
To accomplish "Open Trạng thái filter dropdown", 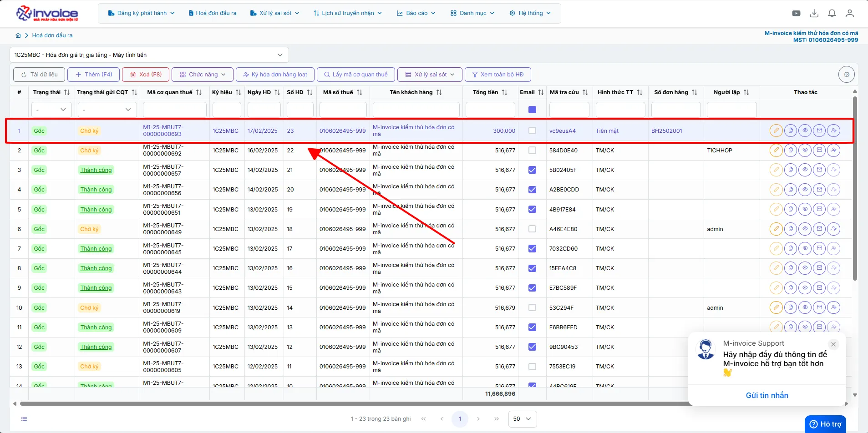I will tap(51, 110).
